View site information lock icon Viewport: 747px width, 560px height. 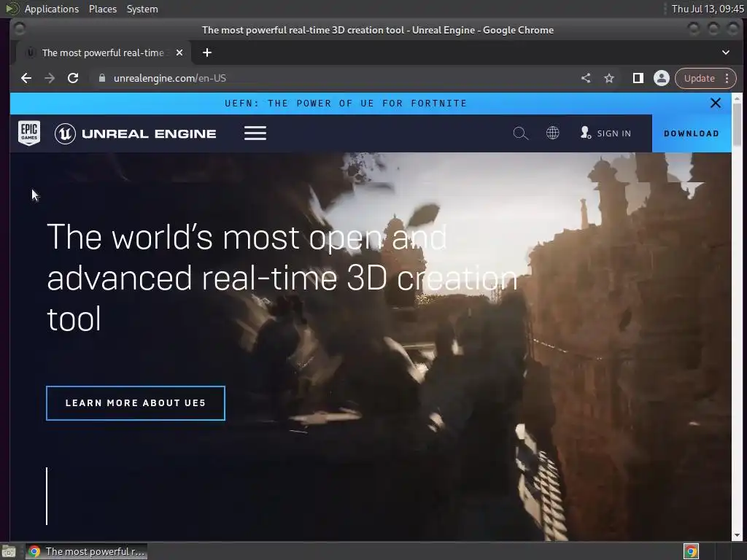pyautogui.click(x=101, y=78)
